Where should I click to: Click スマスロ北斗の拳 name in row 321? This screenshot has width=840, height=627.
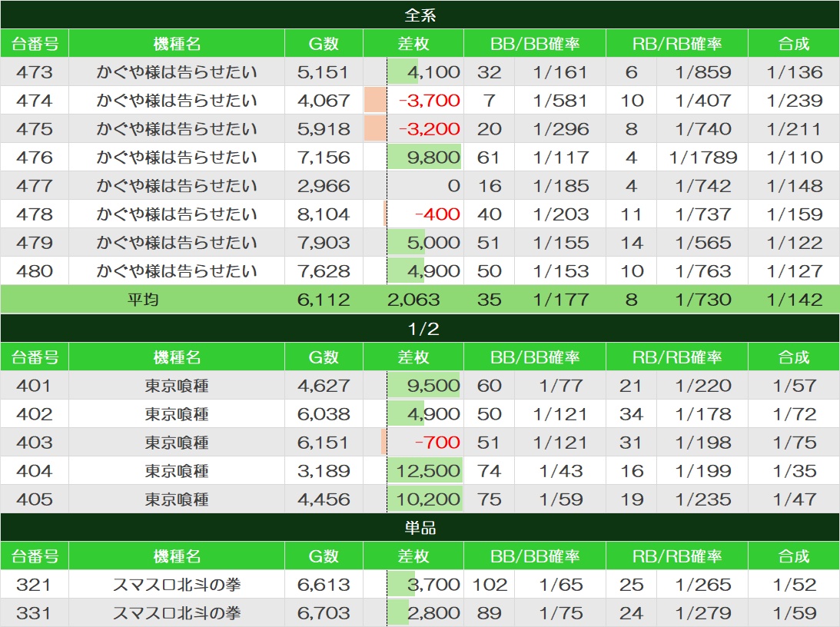tap(176, 584)
